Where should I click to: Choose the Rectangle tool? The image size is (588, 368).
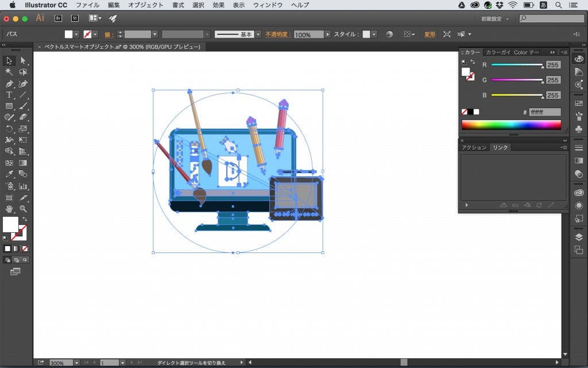[x=9, y=106]
